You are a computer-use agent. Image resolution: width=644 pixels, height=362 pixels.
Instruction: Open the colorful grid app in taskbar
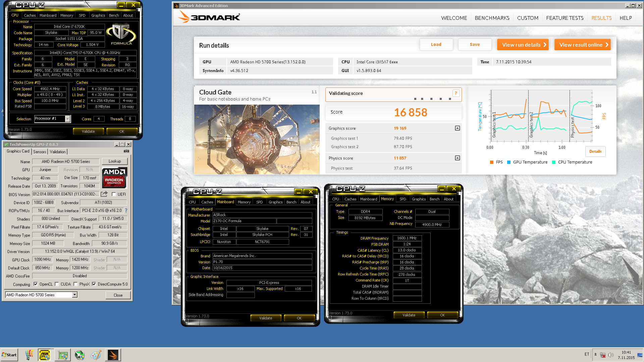tap(29, 355)
